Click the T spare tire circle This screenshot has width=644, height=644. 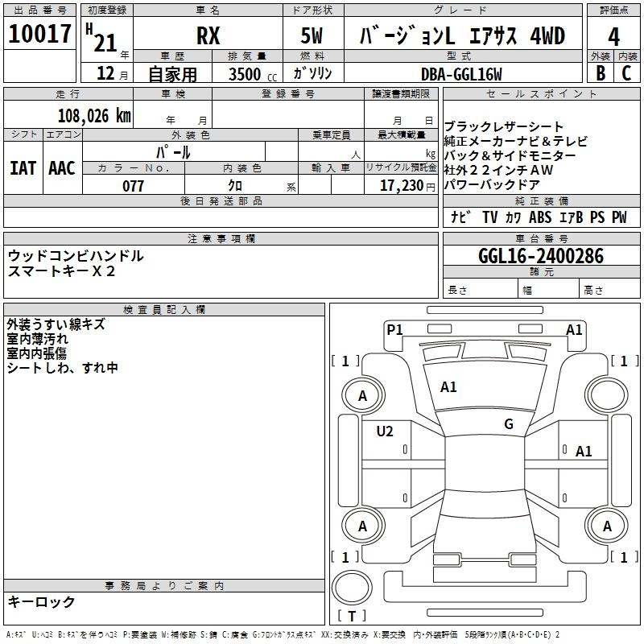tap(352, 588)
